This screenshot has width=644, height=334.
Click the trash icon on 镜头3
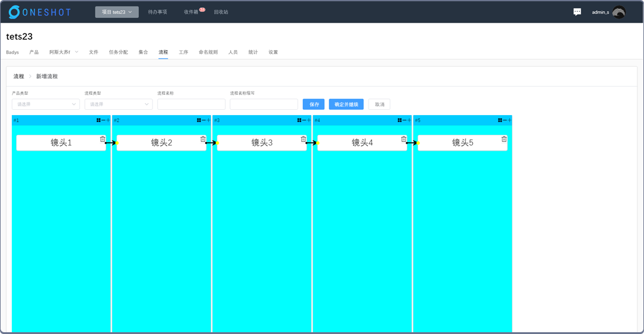[304, 139]
